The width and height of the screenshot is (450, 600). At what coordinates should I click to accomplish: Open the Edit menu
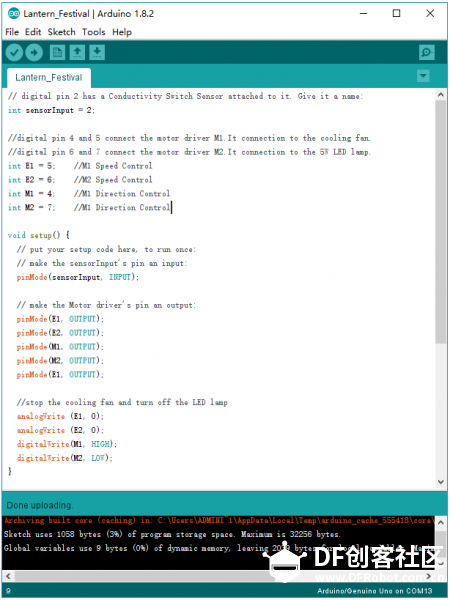coord(33,32)
